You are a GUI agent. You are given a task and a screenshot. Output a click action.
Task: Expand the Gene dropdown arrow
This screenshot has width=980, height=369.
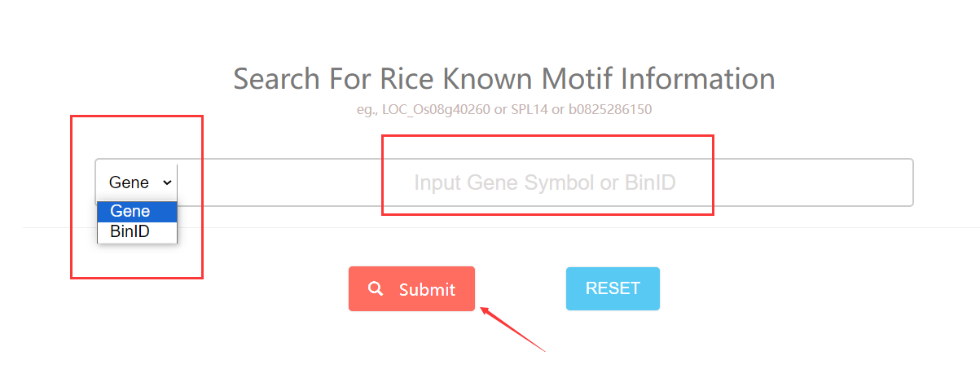click(x=167, y=182)
